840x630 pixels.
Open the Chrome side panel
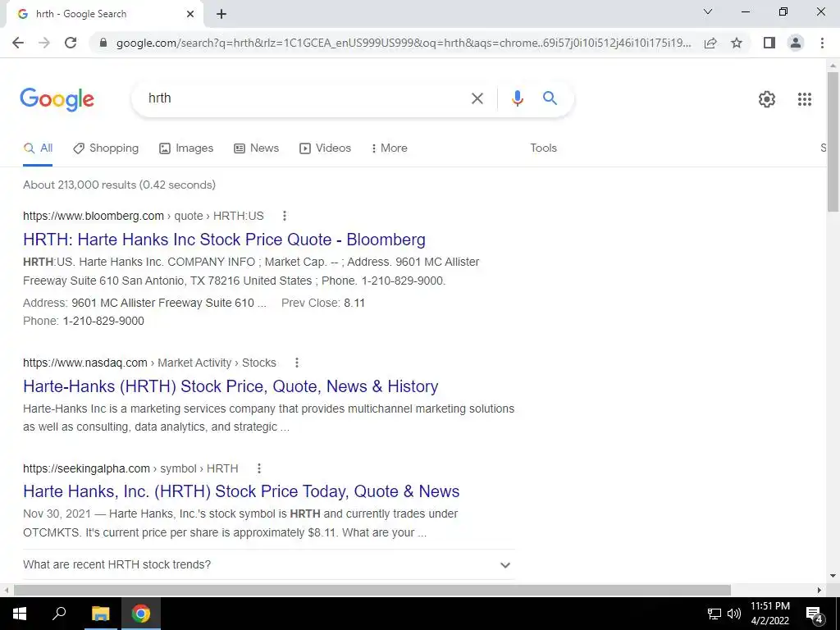[769, 43]
